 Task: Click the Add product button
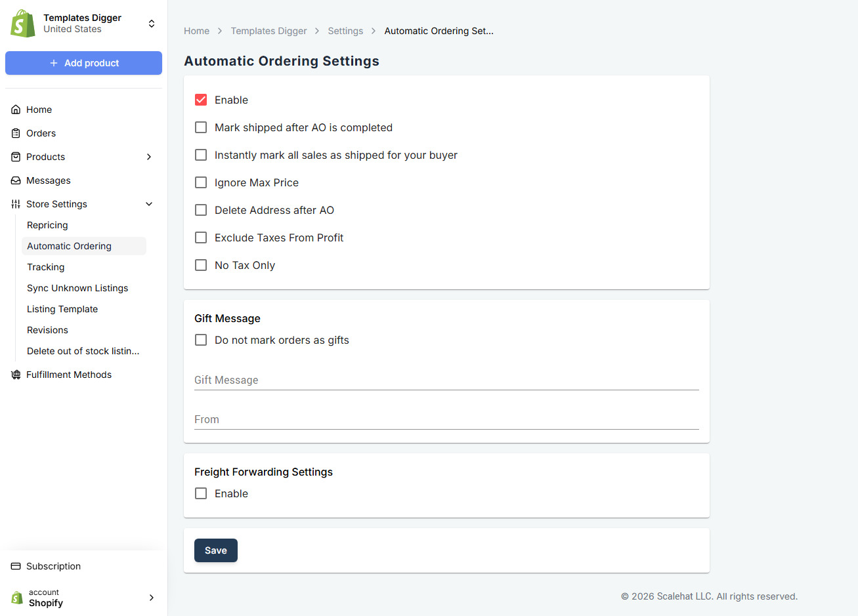[83, 63]
